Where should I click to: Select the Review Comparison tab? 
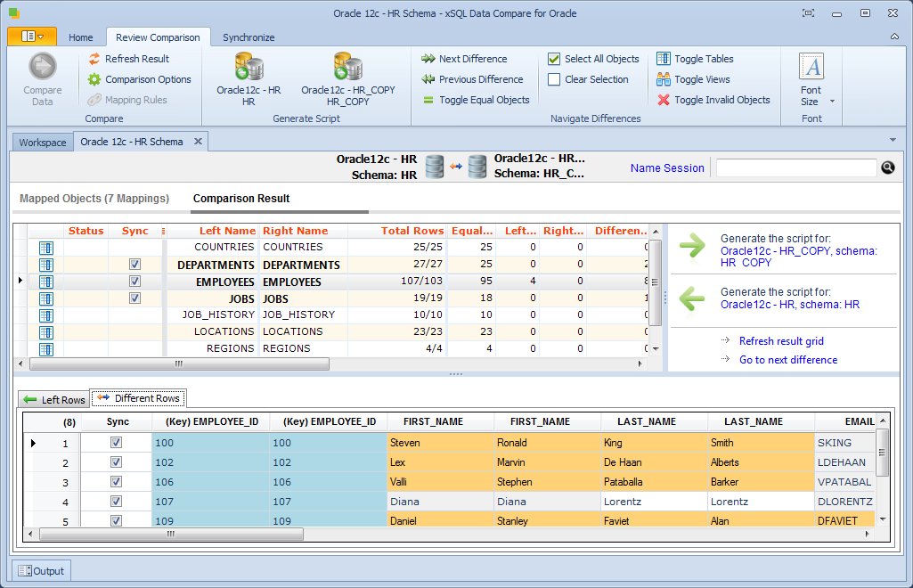coord(158,37)
